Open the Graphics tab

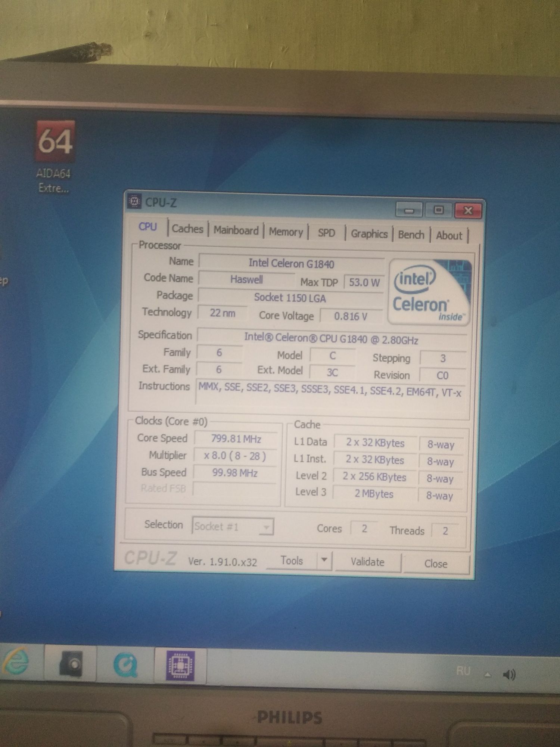(369, 234)
